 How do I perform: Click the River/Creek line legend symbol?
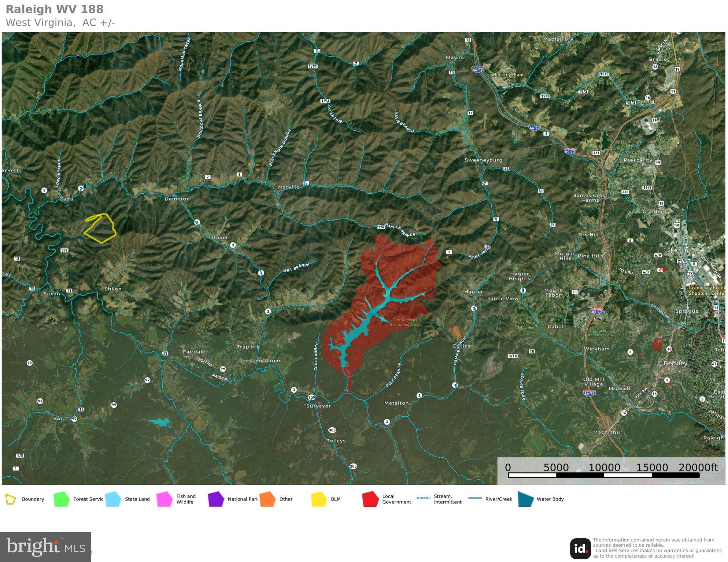tap(475, 498)
